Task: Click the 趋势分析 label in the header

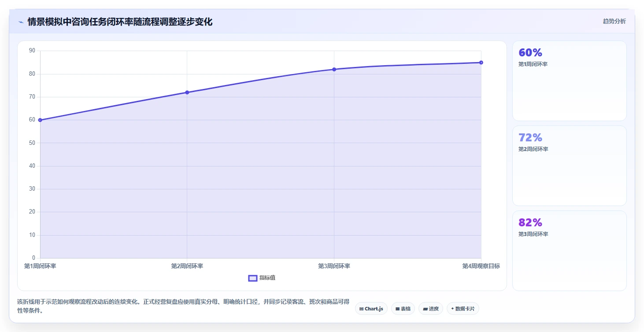Action: pyautogui.click(x=614, y=22)
